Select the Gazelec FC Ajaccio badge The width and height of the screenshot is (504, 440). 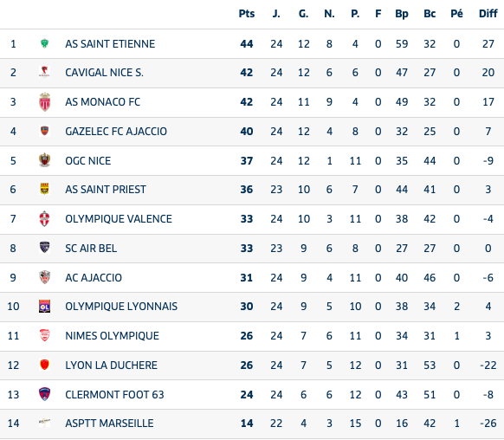tap(45, 131)
